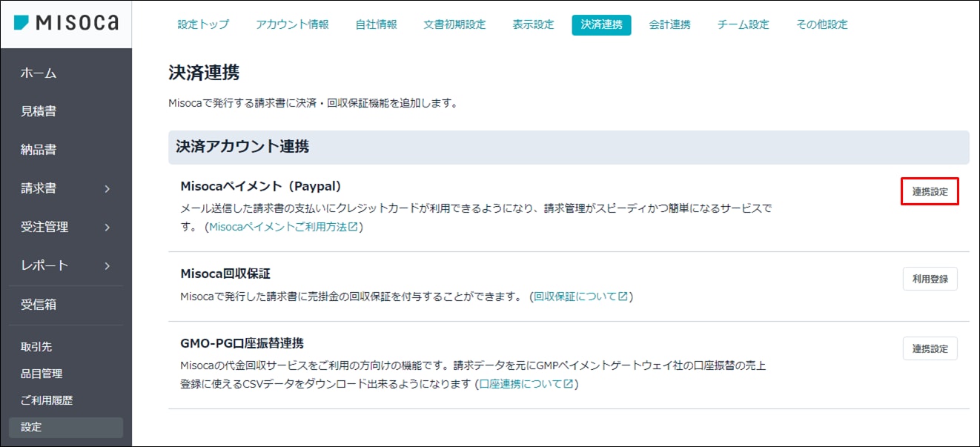
Task: Expand the 請求書 chevron
Action: click(107, 189)
